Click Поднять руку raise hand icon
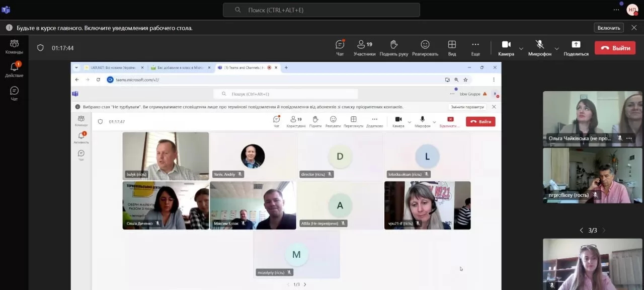 tap(393, 48)
